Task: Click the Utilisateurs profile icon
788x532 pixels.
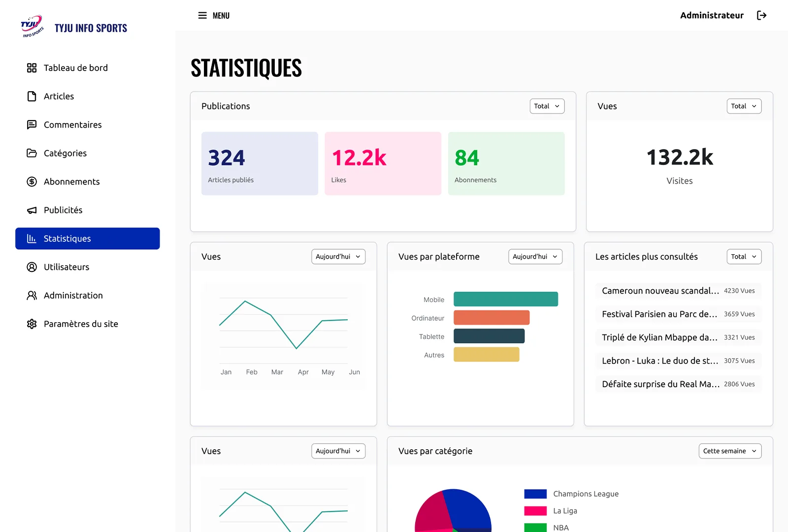Action: [x=32, y=267]
